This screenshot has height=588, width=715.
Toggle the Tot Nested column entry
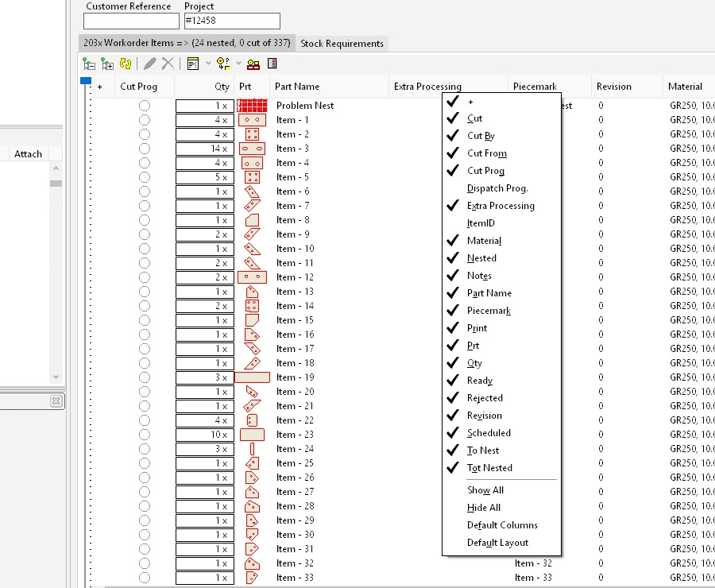tap(501, 468)
